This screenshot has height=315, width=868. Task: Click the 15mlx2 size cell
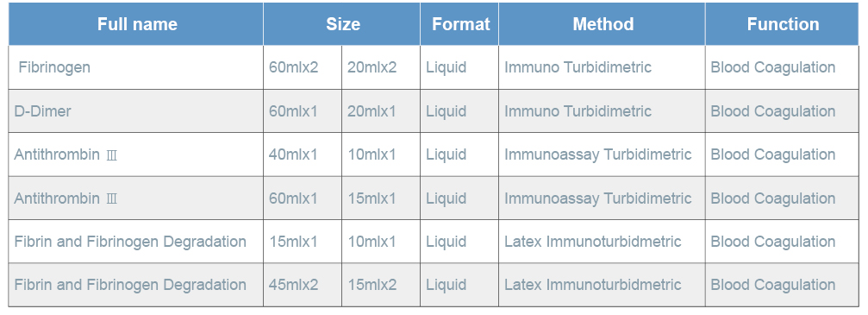[372, 285]
